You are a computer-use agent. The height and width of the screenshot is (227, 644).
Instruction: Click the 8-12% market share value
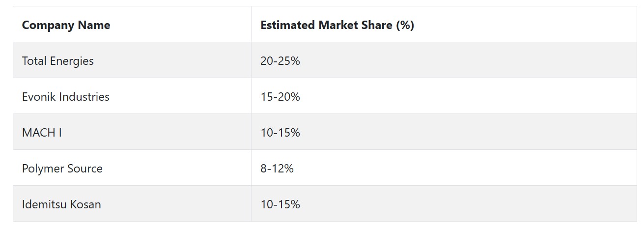(x=277, y=169)
